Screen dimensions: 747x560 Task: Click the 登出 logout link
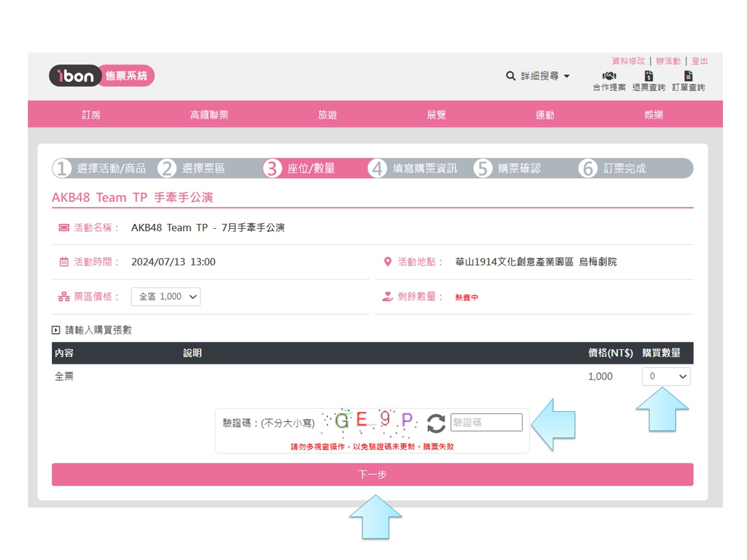(699, 61)
